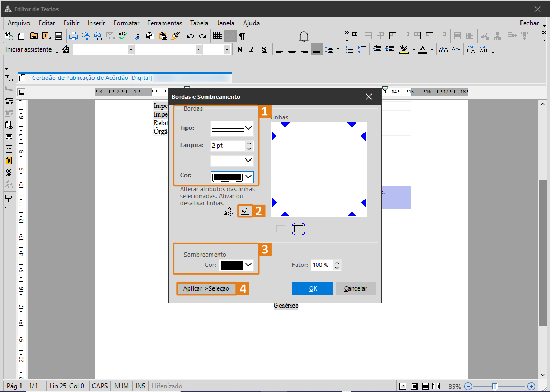Click the new blank document icon

pyautogui.click(x=22, y=36)
